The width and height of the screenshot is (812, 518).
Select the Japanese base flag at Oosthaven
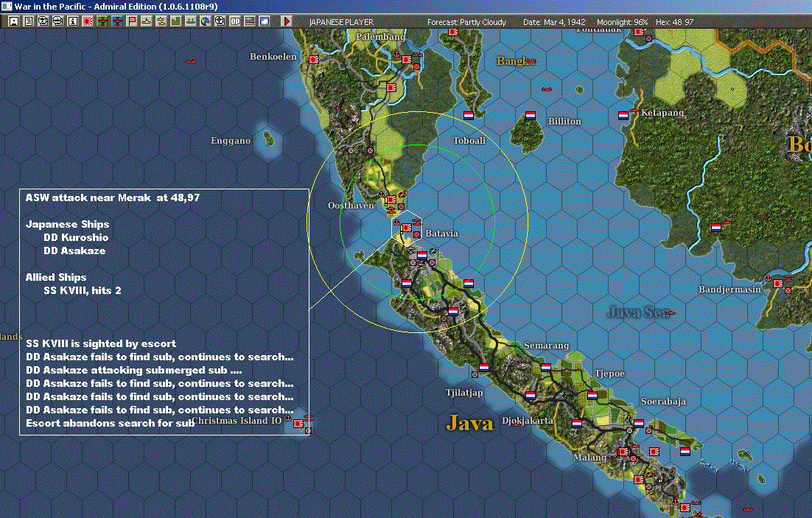point(391,200)
